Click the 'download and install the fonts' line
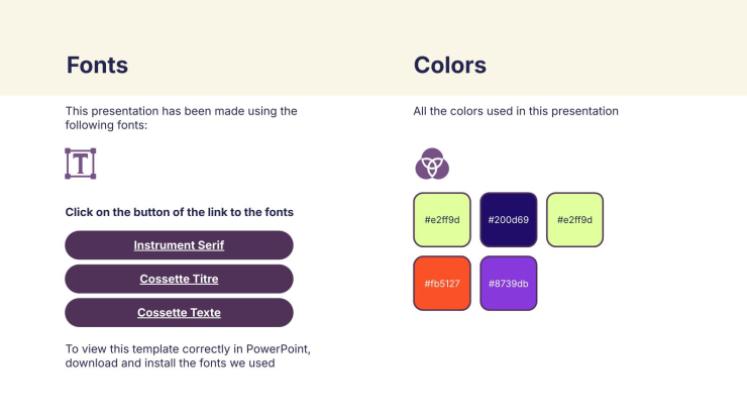Image resolution: width=747 pixels, height=420 pixels. pyautogui.click(x=170, y=363)
